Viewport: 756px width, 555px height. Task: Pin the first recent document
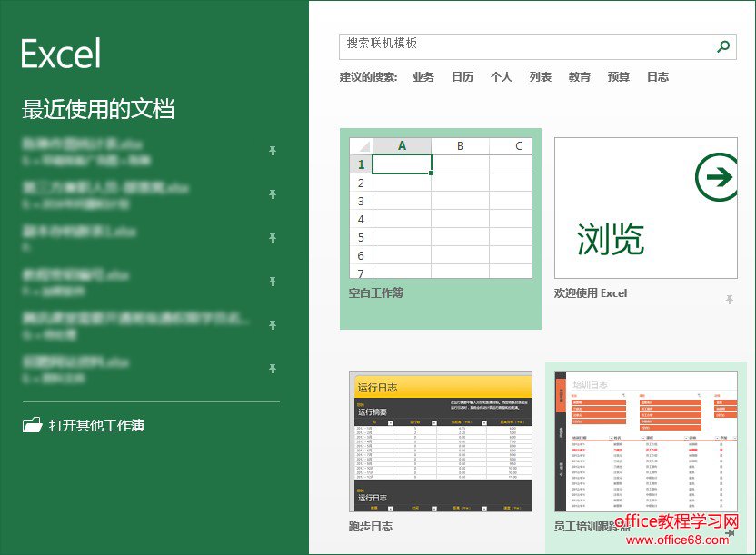[x=273, y=151]
